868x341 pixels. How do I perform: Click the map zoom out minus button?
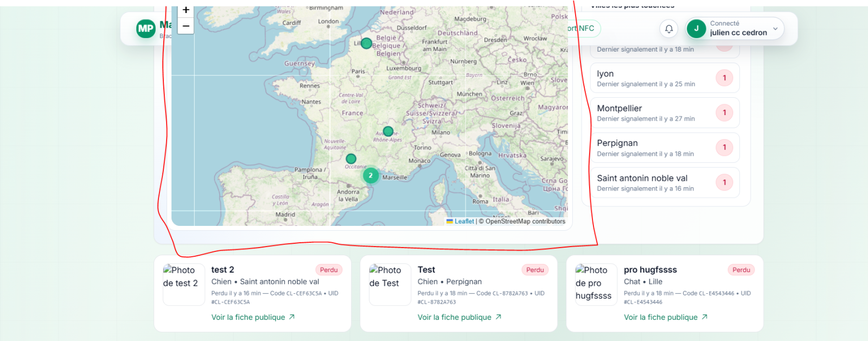(x=186, y=26)
